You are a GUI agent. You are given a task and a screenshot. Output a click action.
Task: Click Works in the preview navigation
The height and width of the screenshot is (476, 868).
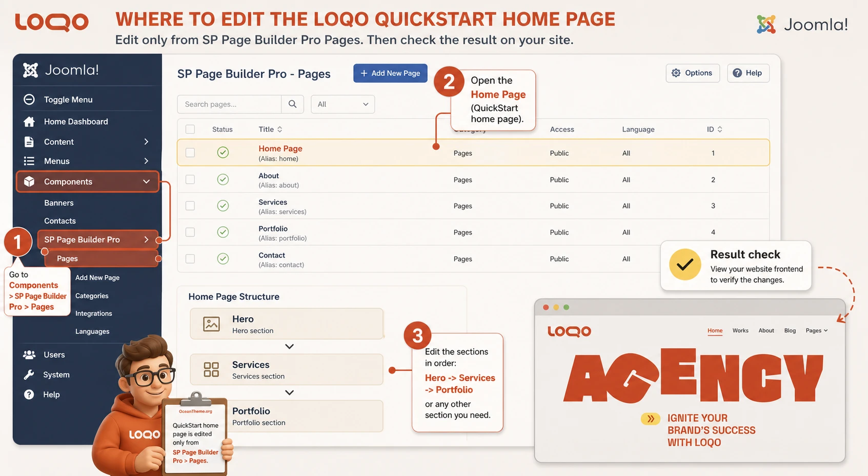coord(740,330)
